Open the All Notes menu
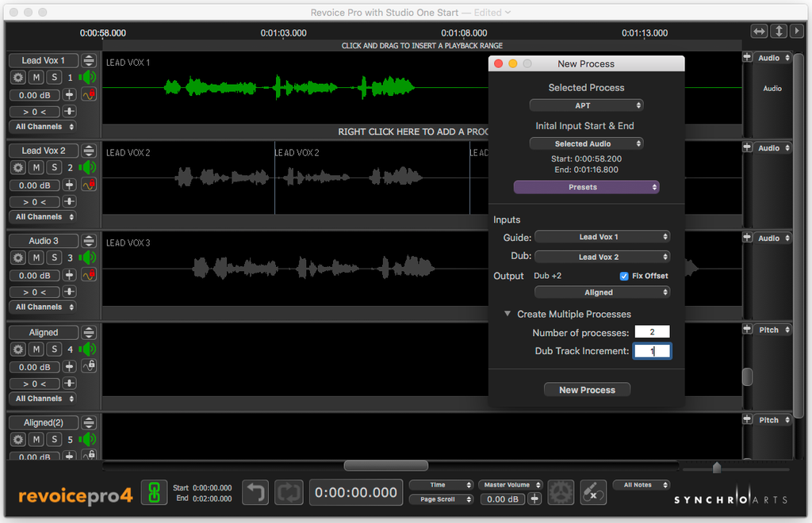 642,485
